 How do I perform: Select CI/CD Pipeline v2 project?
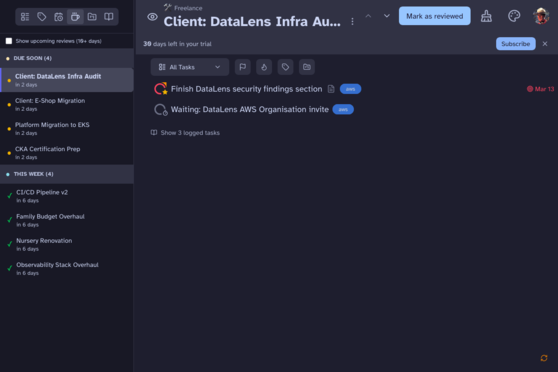(67, 196)
